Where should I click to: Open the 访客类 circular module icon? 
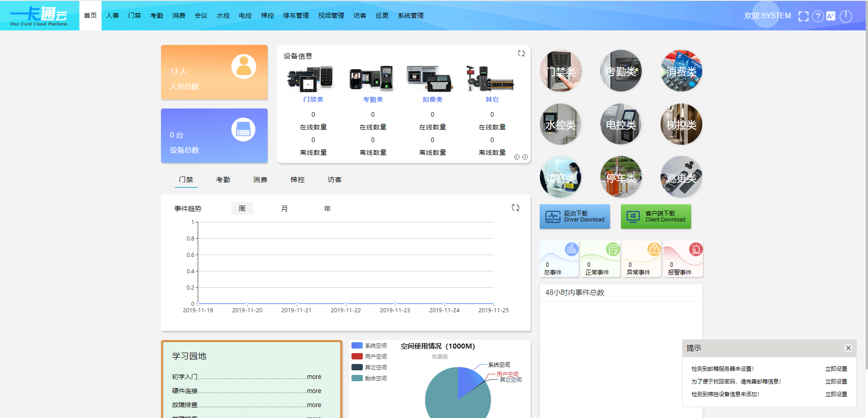pyautogui.click(x=561, y=177)
